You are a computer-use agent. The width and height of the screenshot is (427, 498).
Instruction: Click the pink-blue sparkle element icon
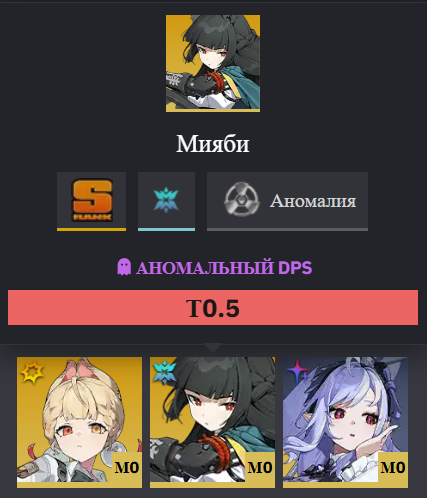[x=297, y=370]
